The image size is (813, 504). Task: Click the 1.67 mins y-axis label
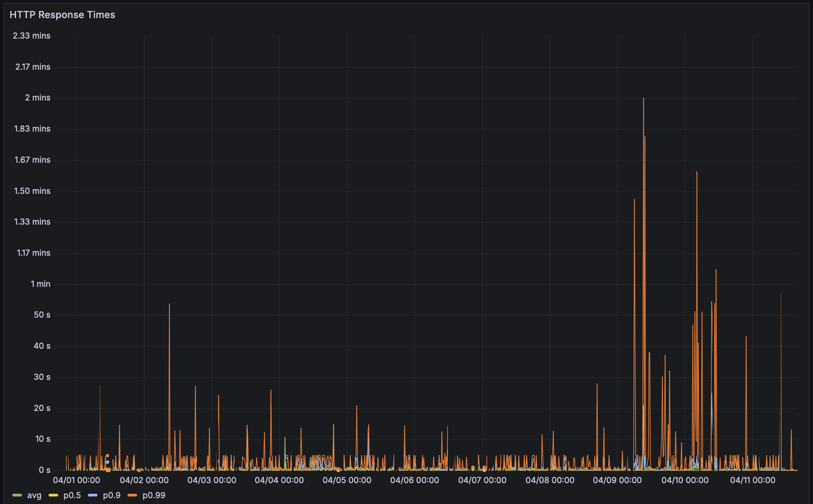click(x=32, y=160)
